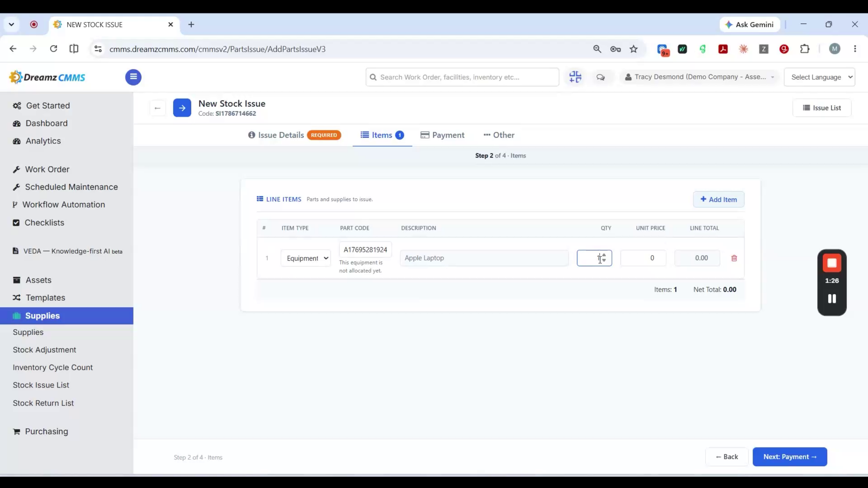This screenshot has height=488, width=868.
Task: Open Stock Return List
Action: (x=43, y=403)
